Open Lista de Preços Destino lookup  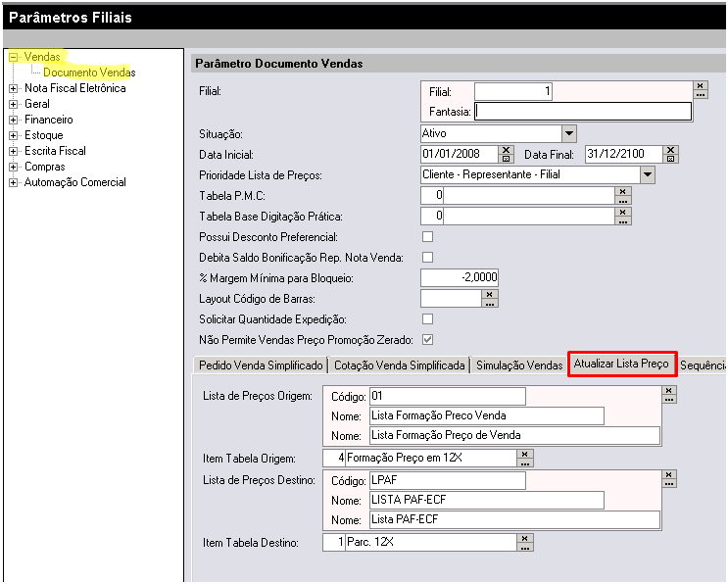[669, 483]
